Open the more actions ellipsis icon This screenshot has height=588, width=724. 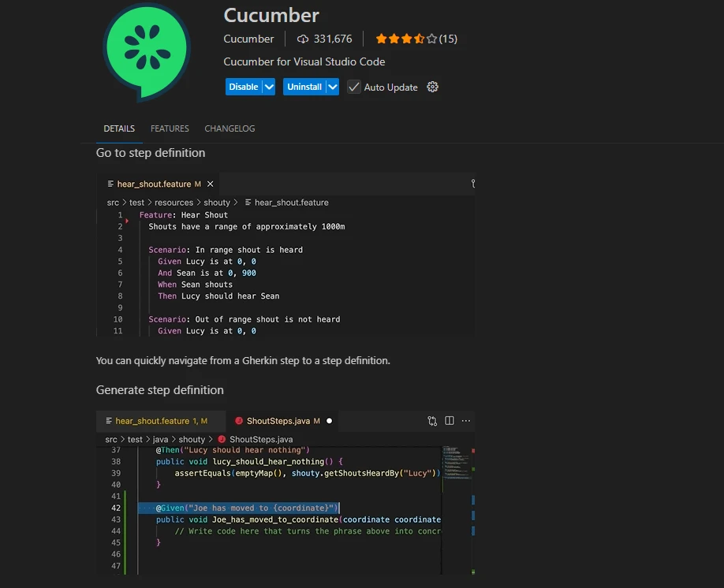[466, 421]
